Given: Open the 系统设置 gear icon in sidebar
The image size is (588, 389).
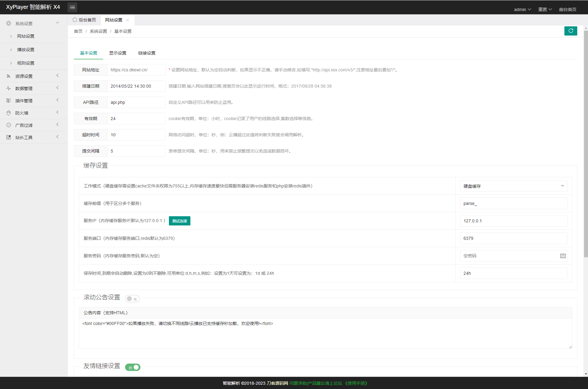Looking at the screenshot, I should point(8,23).
